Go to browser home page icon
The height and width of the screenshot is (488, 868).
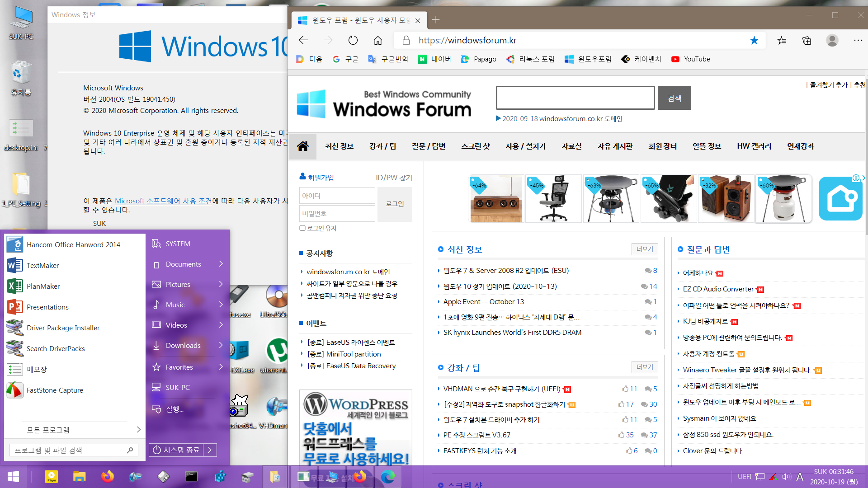378,40
